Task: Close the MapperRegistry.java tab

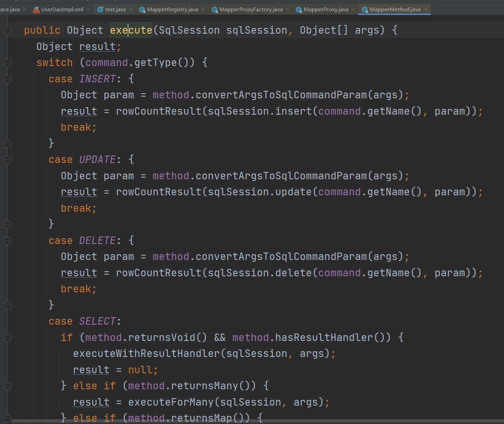Action: pyautogui.click(x=203, y=9)
